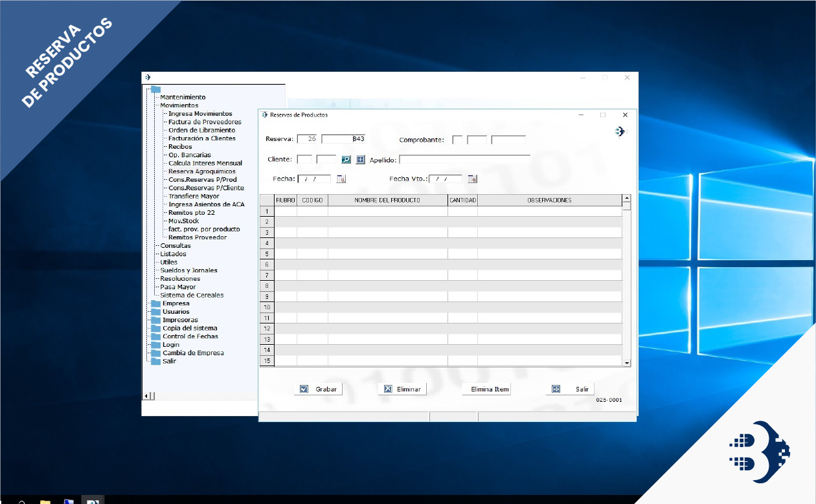The width and height of the screenshot is (816, 504).
Task: Click File Explorer icon on the taskbar
Action: click(45, 501)
